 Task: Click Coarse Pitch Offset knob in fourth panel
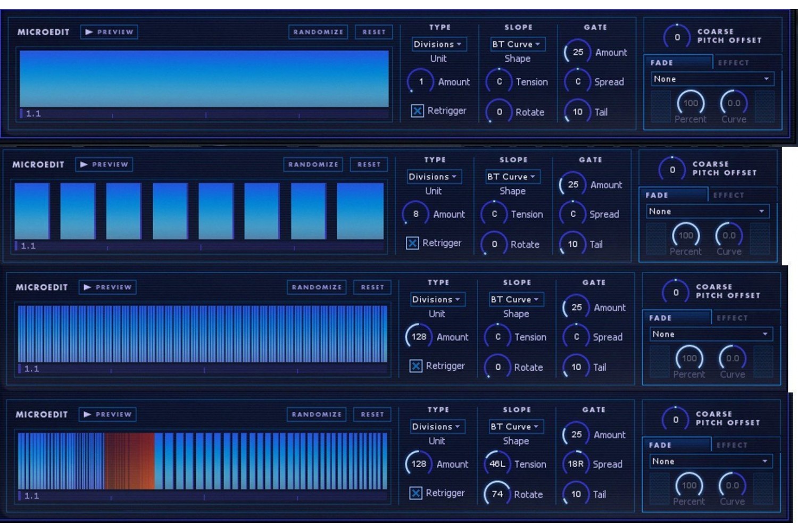click(x=675, y=420)
